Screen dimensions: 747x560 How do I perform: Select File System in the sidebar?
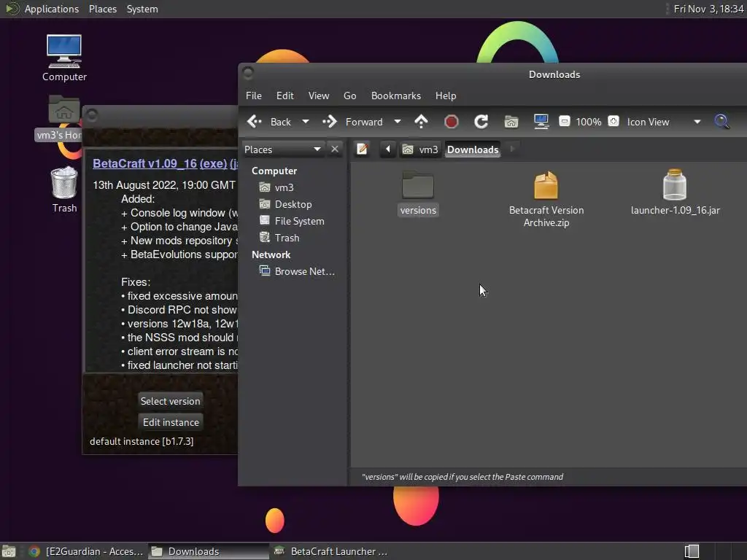299,221
